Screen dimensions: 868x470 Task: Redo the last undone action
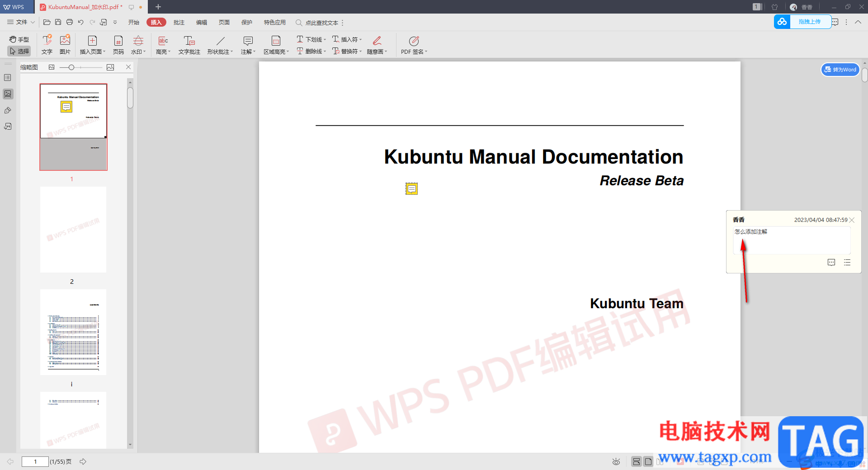pos(92,22)
